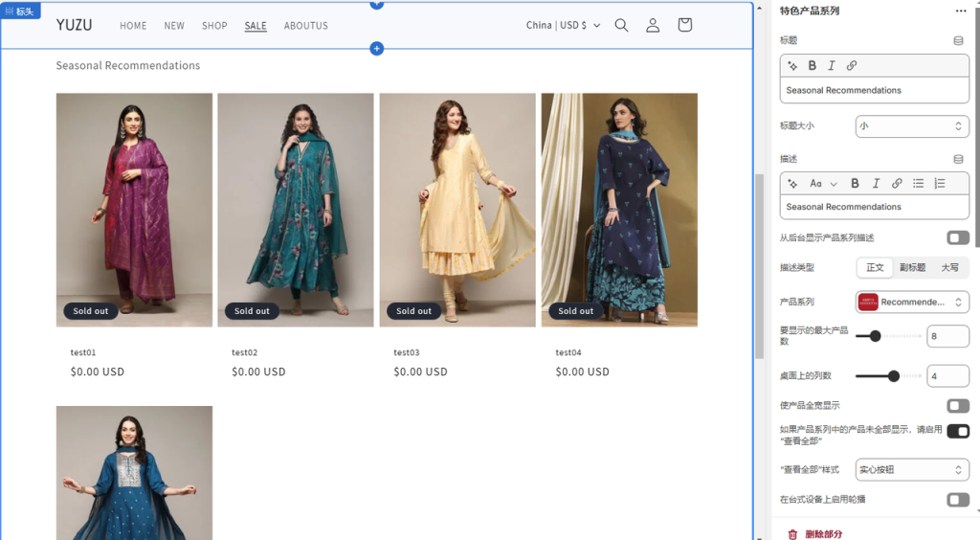Image resolution: width=980 pixels, height=540 pixels.
Task: Open the account login icon
Action: 653,25
